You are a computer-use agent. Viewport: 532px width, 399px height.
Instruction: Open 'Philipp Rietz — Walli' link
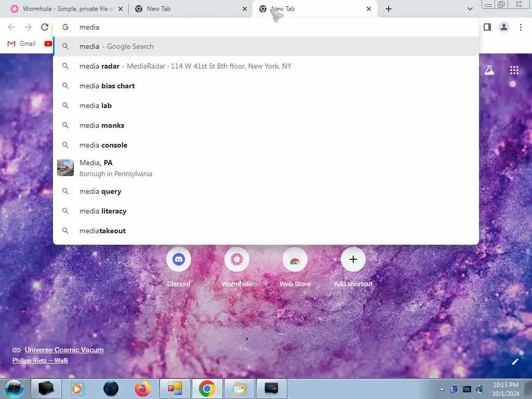point(41,361)
